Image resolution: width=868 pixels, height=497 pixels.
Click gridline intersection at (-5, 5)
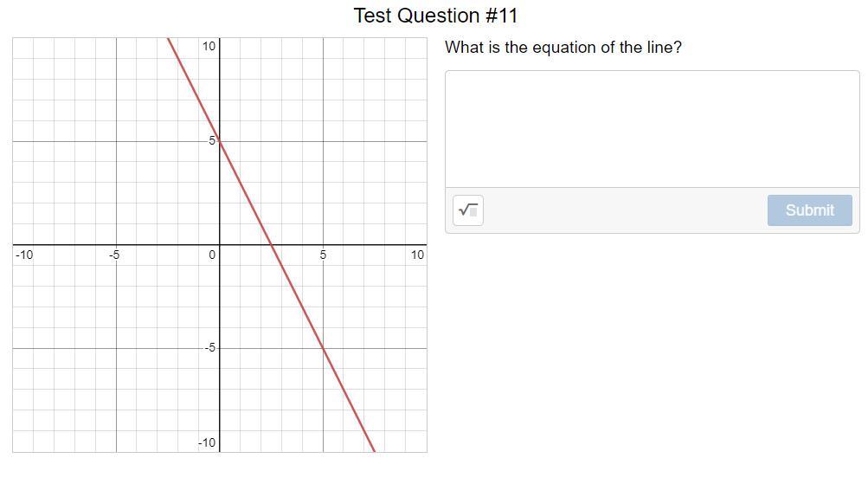coord(116,141)
